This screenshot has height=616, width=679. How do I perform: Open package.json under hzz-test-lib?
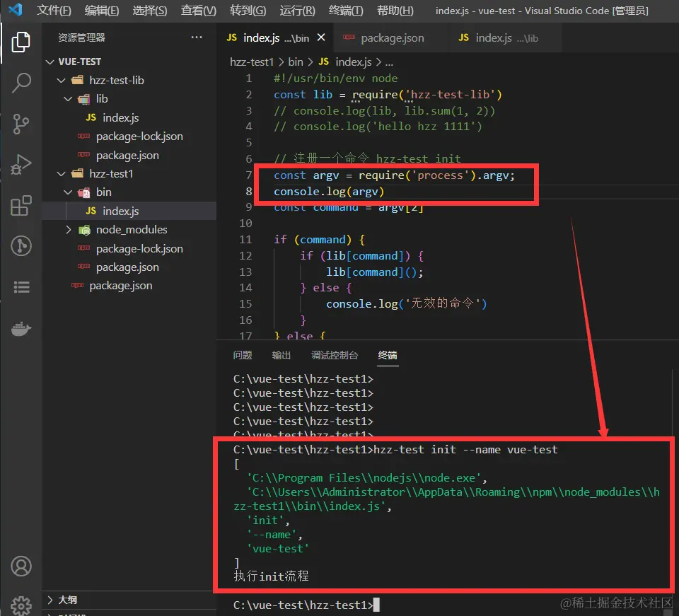click(127, 155)
